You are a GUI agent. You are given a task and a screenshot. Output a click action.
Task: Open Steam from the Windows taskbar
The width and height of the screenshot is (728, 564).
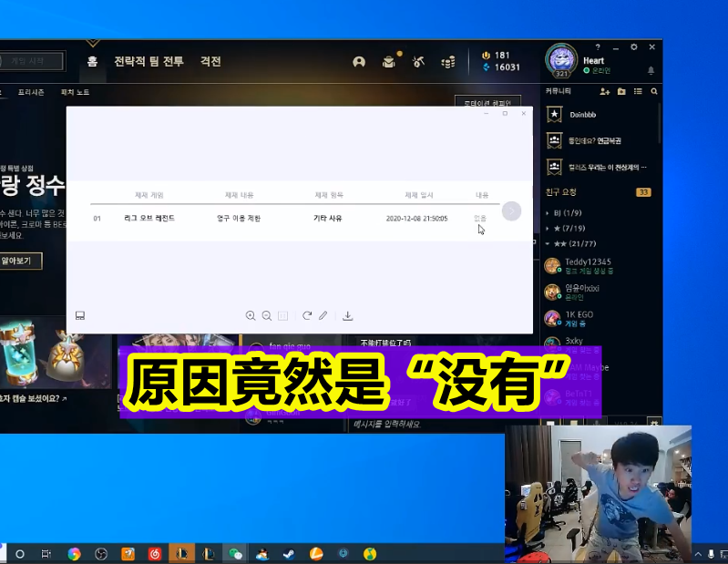(x=289, y=554)
